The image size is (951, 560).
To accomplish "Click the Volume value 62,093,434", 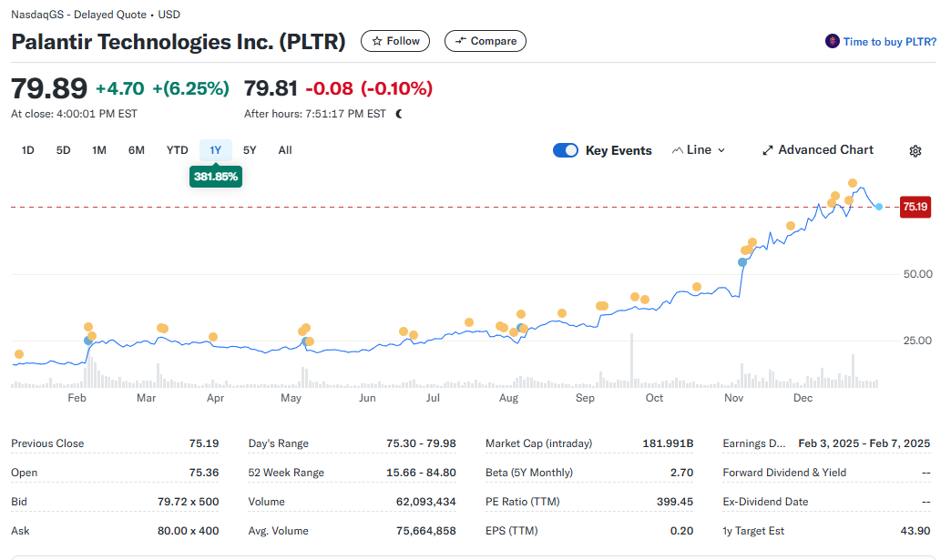I will (x=425, y=502).
